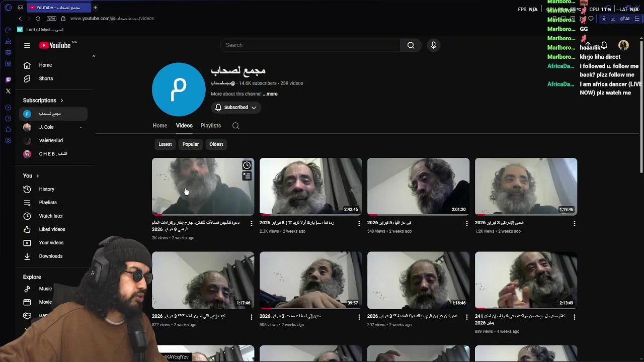Open the 2:01:20 video thumbnail
The image size is (644, 362).
tap(418, 187)
